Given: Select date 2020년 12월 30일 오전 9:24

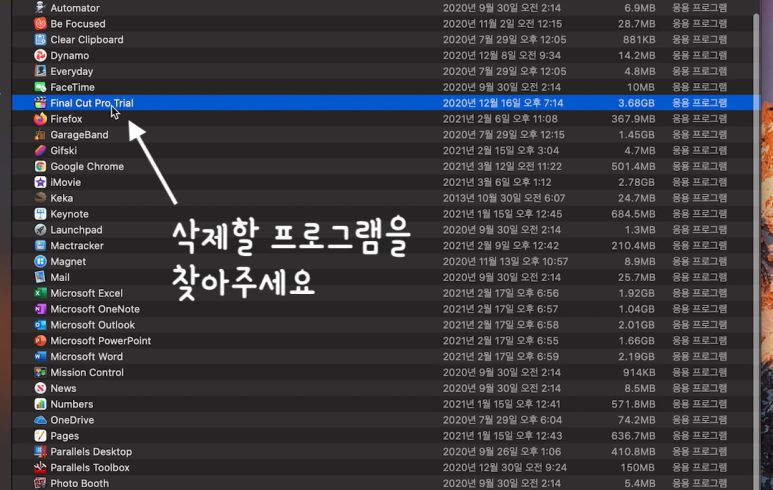Looking at the screenshot, I should point(505,467).
